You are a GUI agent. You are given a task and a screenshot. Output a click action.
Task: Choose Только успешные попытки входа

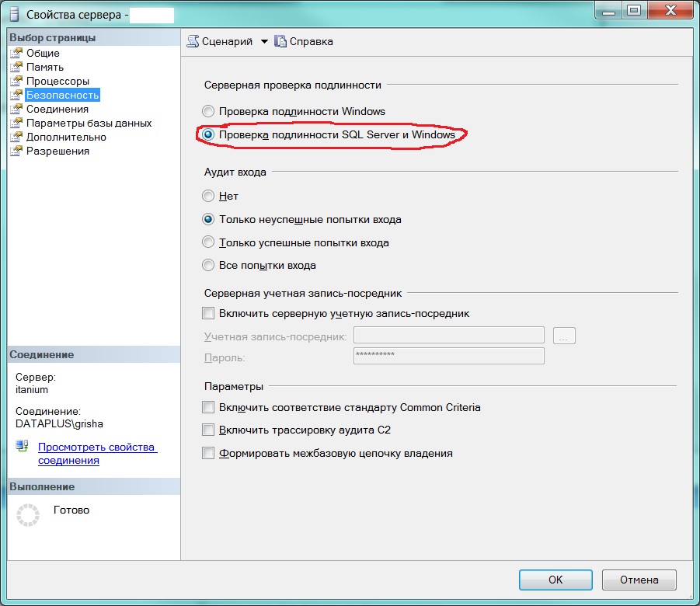tap(208, 242)
